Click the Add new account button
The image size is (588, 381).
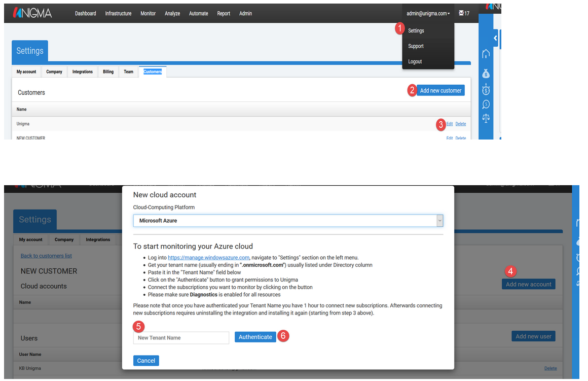[x=529, y=284]
